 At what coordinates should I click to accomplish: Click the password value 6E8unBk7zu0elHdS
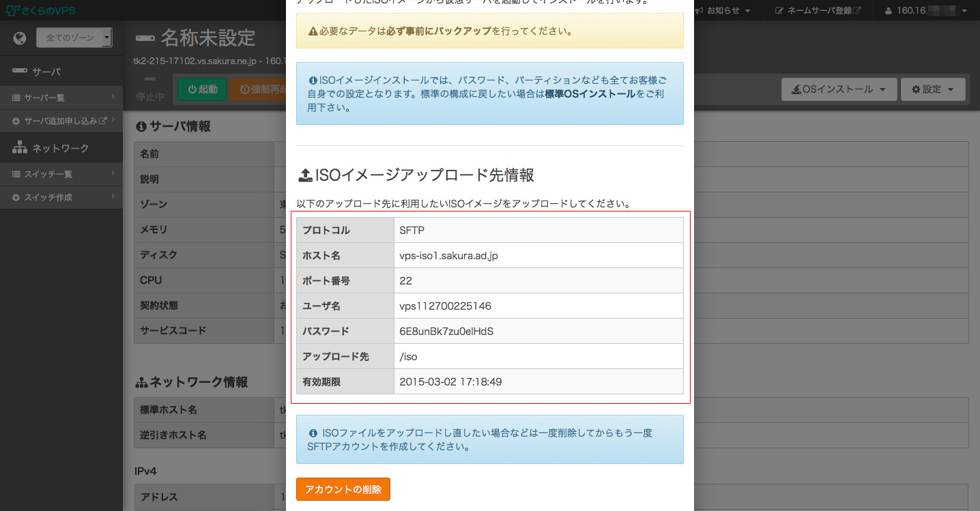point(446,332)
